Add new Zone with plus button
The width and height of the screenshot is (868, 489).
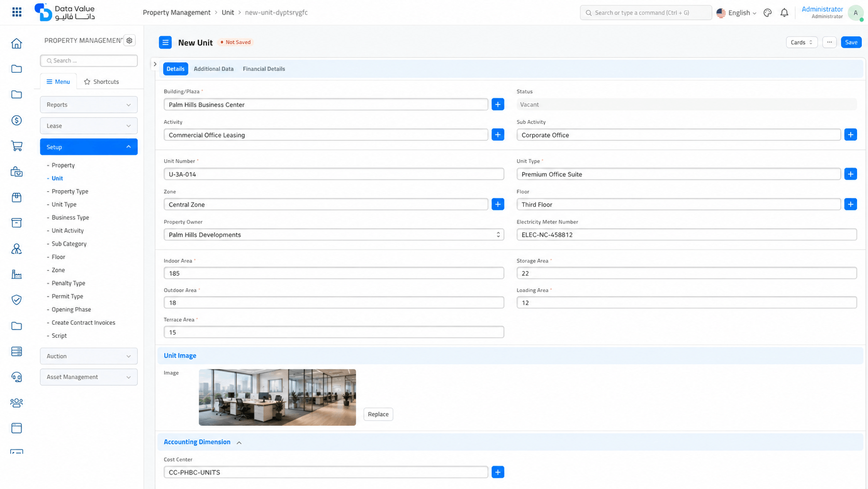(x=497, y=204)
